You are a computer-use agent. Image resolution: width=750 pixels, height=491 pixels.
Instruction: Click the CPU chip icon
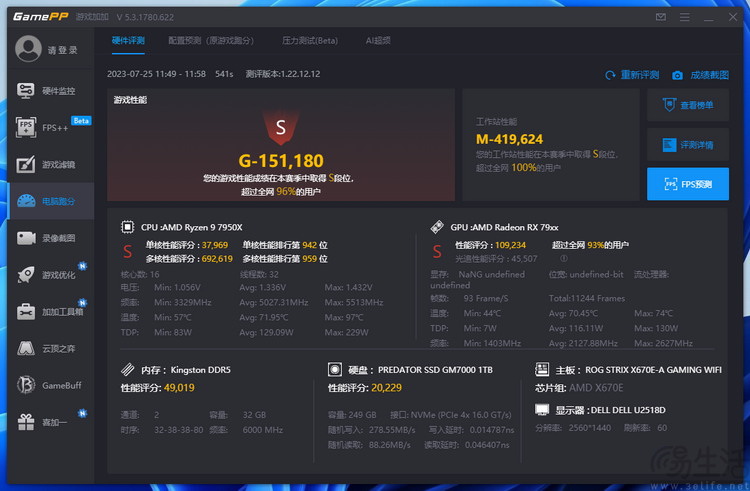pyautogui.click(x=128, y=227)
